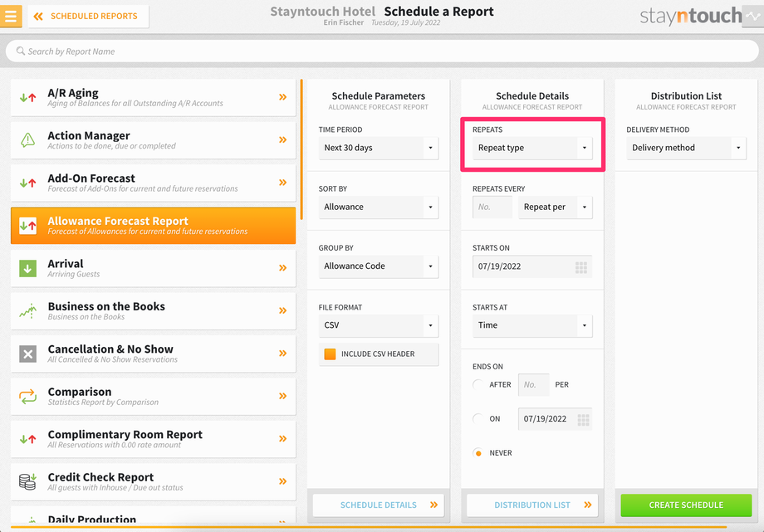Toggle the Include CSV Header checkbox
This screenshot has height=532, width=764.
(330, 354)
